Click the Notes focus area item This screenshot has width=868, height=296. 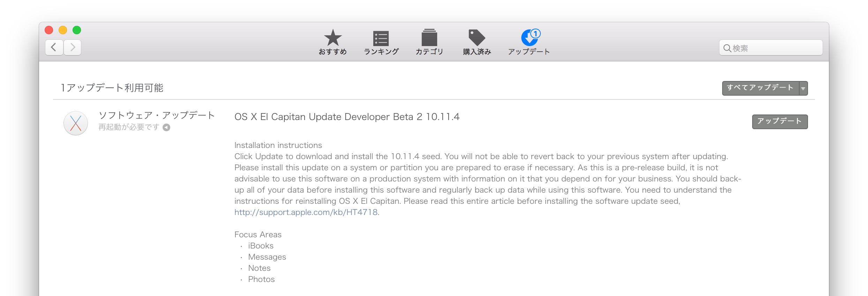tap(259, 268)
